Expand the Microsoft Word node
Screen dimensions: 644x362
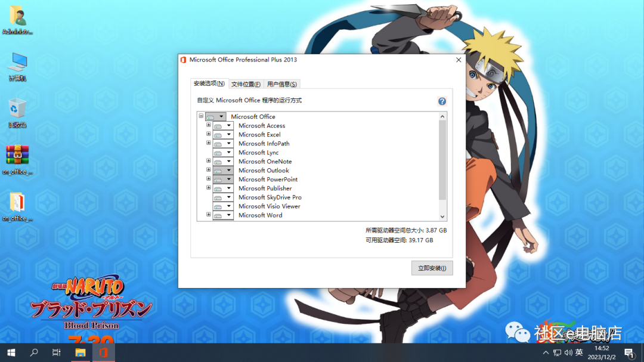[x=209, y=215]
